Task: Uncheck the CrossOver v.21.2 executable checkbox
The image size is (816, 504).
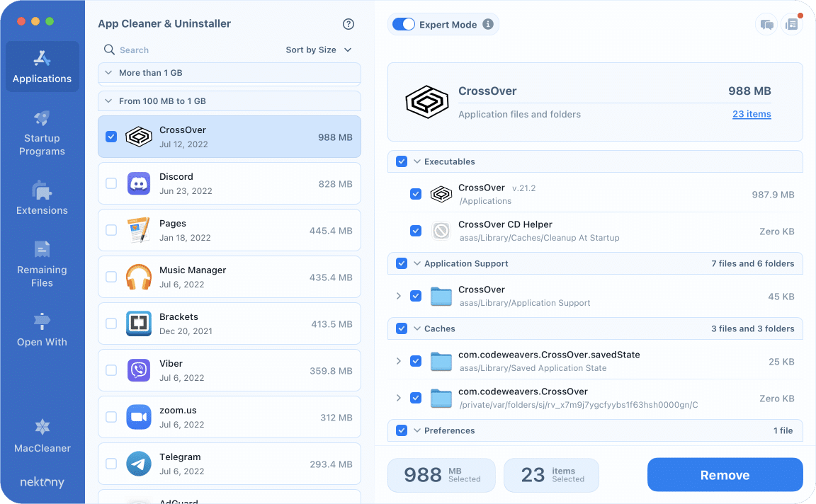Action: coord(416,195)
